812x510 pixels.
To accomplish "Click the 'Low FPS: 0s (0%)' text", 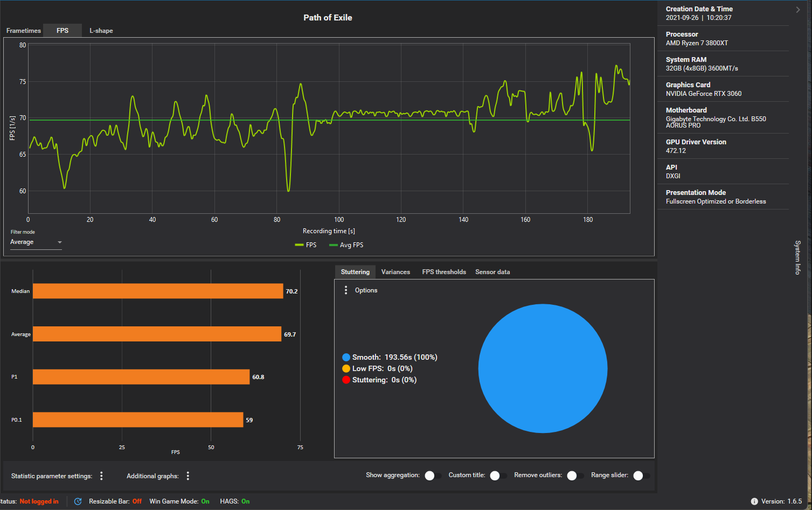I will [x=383, y=369].
